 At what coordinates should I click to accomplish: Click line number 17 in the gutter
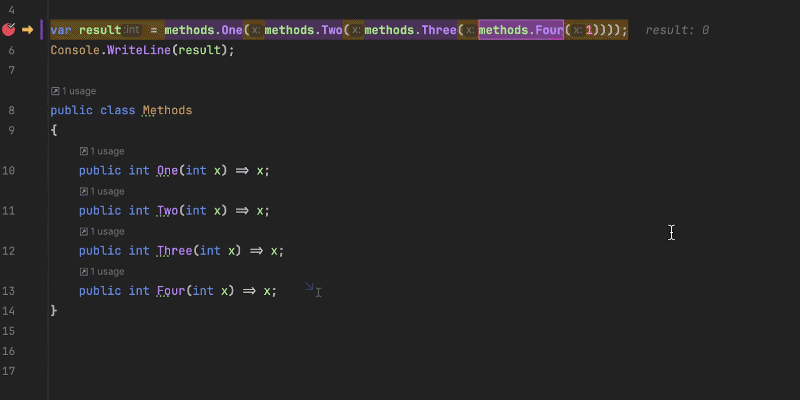point(8,371)
